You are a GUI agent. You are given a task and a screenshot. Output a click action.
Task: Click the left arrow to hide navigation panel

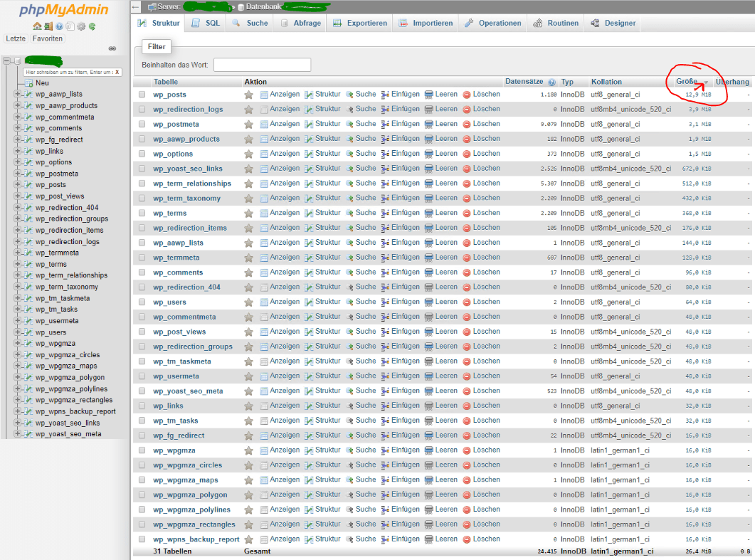(x=134, y=6)
